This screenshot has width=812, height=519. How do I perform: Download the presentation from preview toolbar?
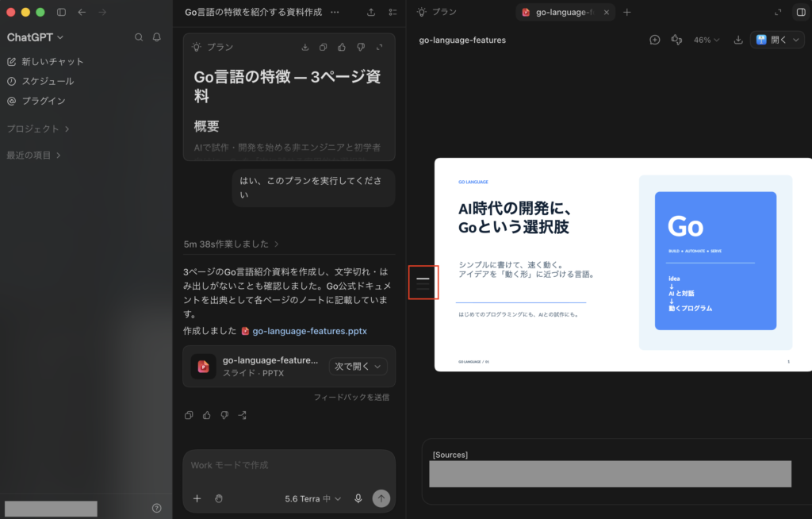click(x=738, y=40)
